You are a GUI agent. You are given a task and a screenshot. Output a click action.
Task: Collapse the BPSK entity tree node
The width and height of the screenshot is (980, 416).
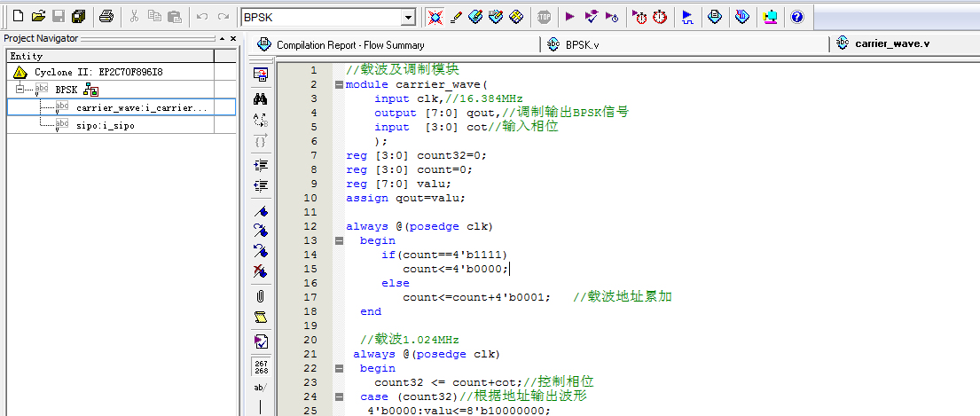pyautogui.click(x=20, y=90)
